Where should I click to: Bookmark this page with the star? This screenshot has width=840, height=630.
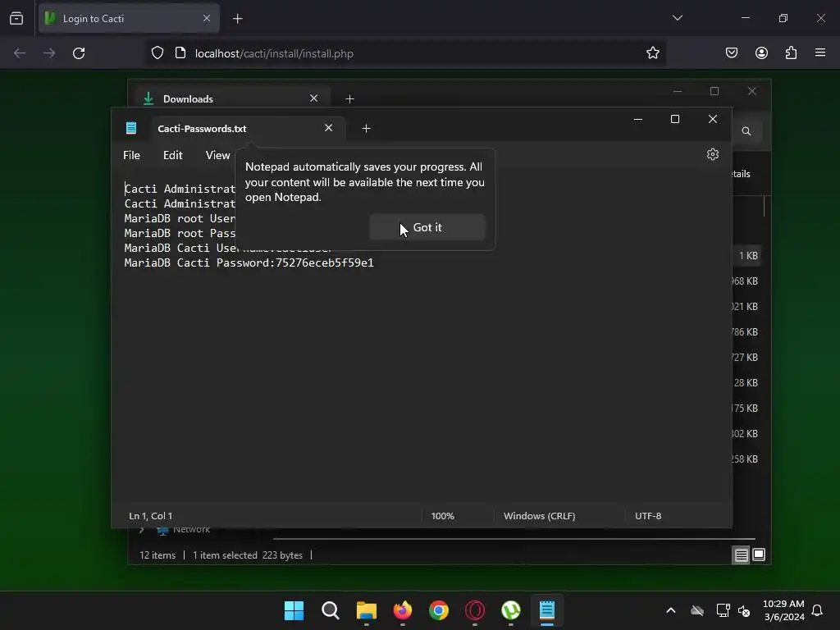coord(652,53)
